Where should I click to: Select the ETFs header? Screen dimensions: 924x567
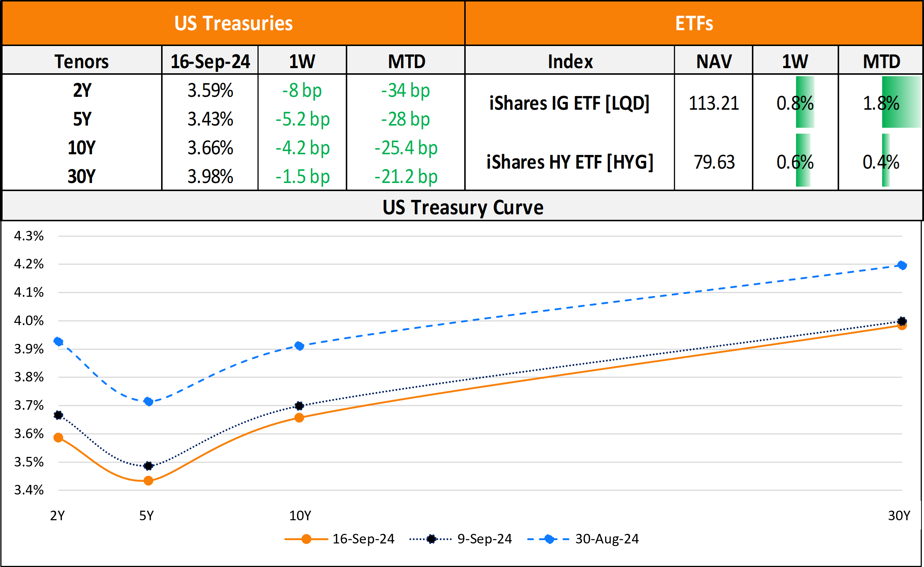coord(694,23)
